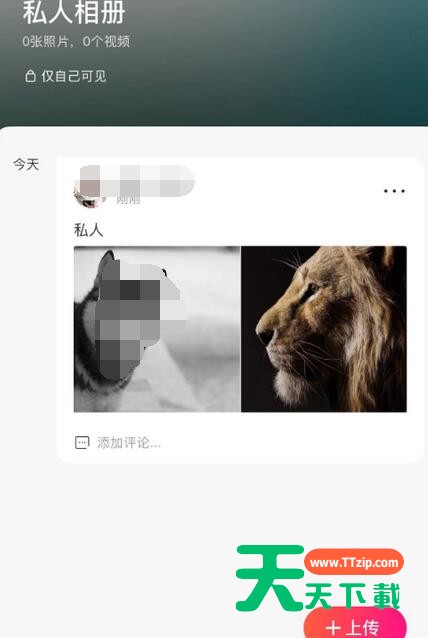Viewport: 428px width, 638px height.
Task: Open the three-dot more options menu
Action: tap(394, 191)
